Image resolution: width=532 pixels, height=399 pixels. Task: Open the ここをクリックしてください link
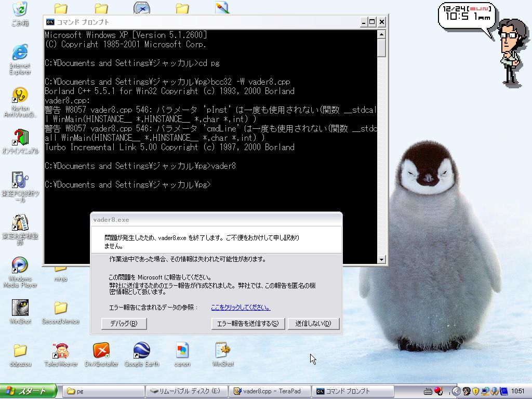click(241, 308)
